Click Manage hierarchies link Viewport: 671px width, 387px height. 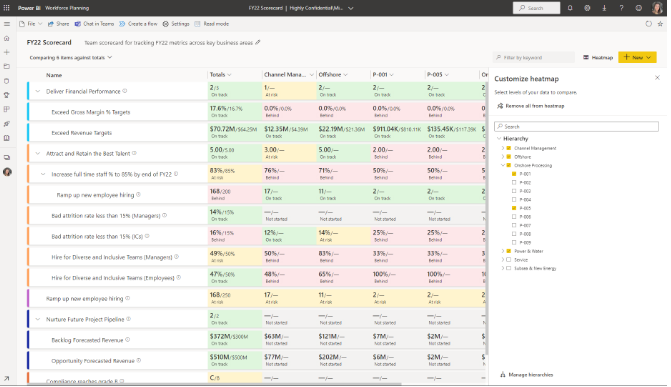coord(526,375)
